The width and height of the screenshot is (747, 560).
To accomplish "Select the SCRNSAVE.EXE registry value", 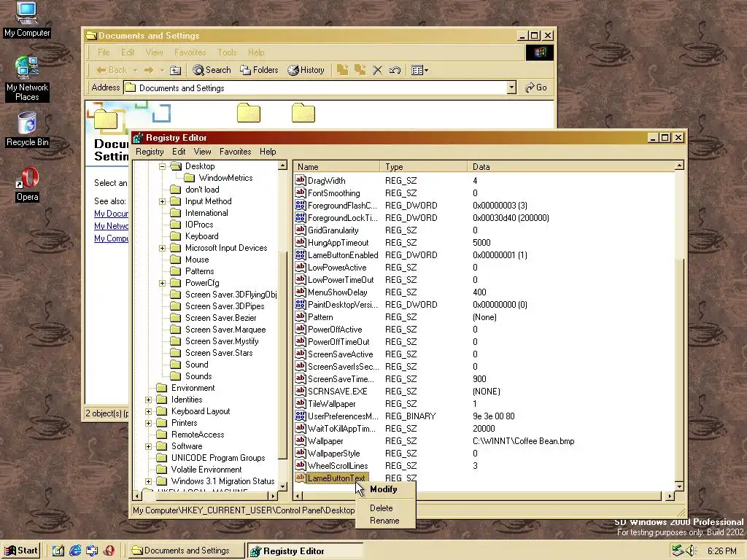I will [332, 391].
